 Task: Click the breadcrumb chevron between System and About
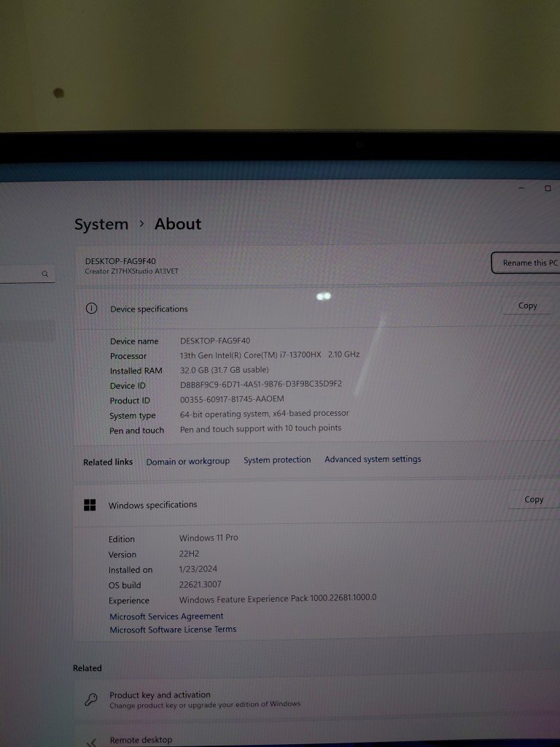141,224
